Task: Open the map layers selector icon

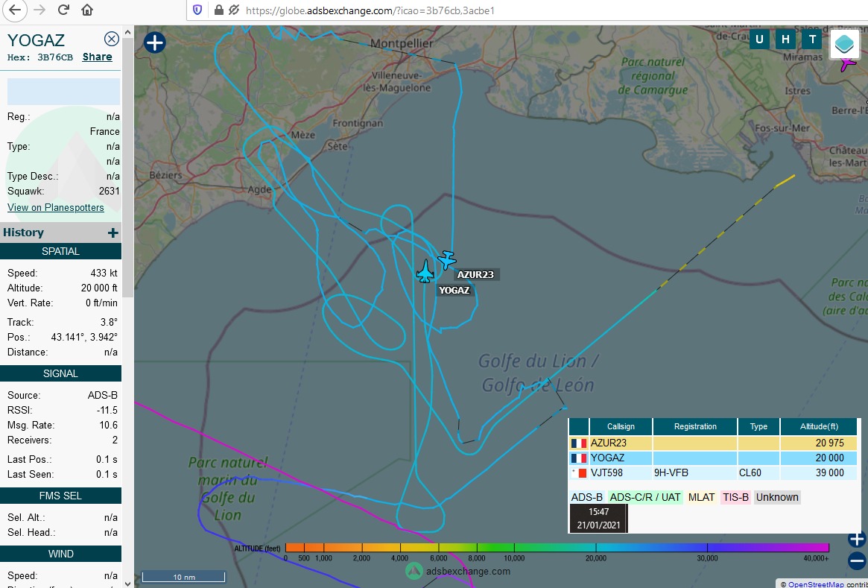Action: 844,44
